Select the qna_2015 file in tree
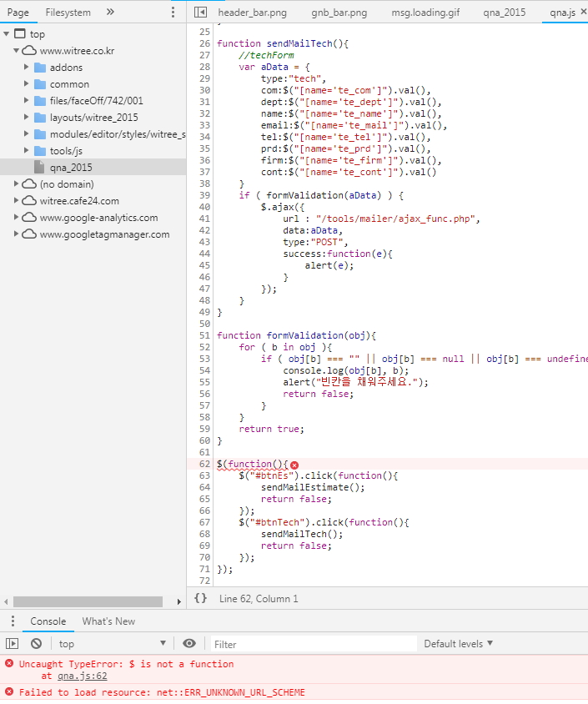This screenshot has width=588, height=704. point(93,167)
